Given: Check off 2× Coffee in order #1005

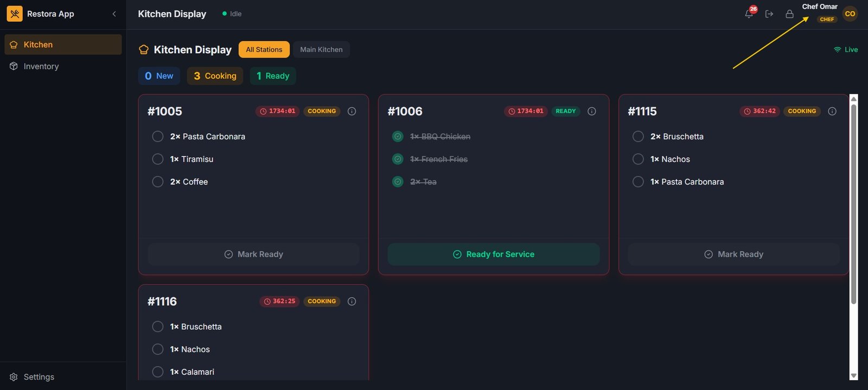Looking at the screenshot, I should click(x=158, y=182).
